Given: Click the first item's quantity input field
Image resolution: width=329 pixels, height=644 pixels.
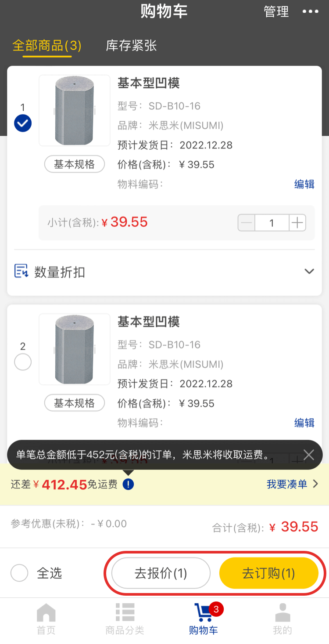Looking at the screenshot, I should [x=272, y=223].
